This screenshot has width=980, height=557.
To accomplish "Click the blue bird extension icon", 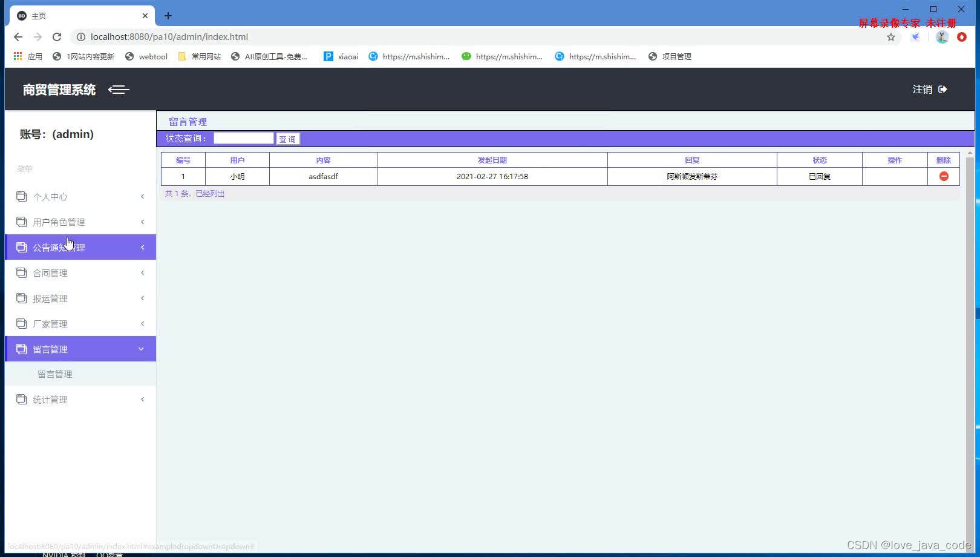I will tap(916, 37).
